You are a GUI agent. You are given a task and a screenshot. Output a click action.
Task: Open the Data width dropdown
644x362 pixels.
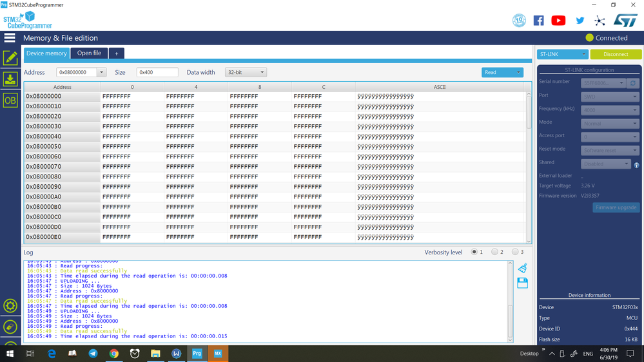(246, 72)
